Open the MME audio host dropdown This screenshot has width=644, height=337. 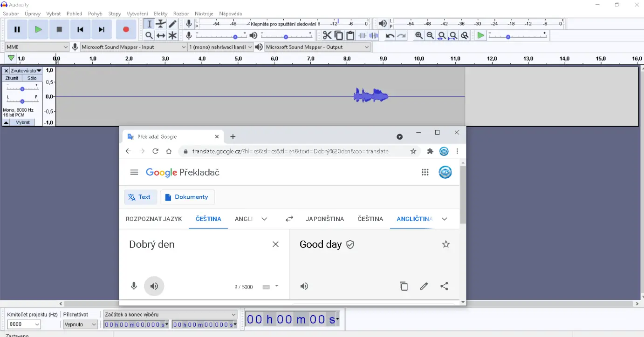point(37,47)
